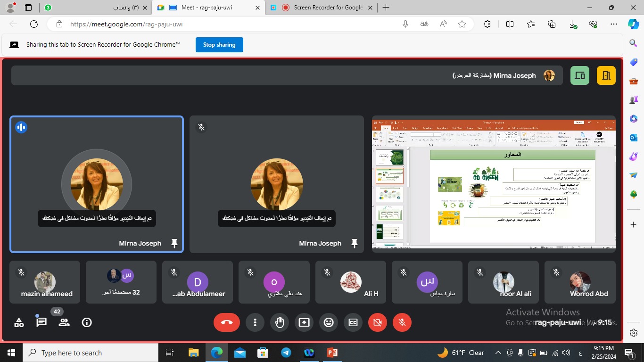This screenshot has width=644, height=362.
Task: Open the 32 other users tile
Action: (x=121, y=282)
